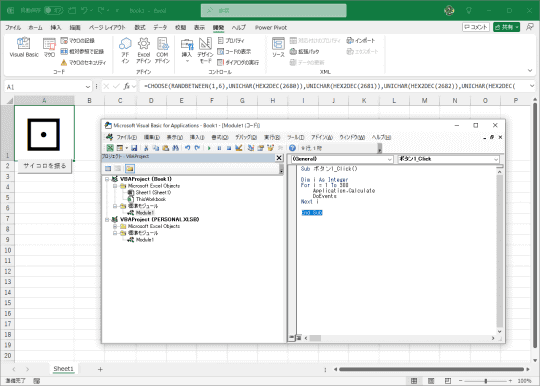The width and height of the screenshot is (540, 386).
Task: Click the Macro (マクロ) icon in the ribbon
Action: point(49,48)
